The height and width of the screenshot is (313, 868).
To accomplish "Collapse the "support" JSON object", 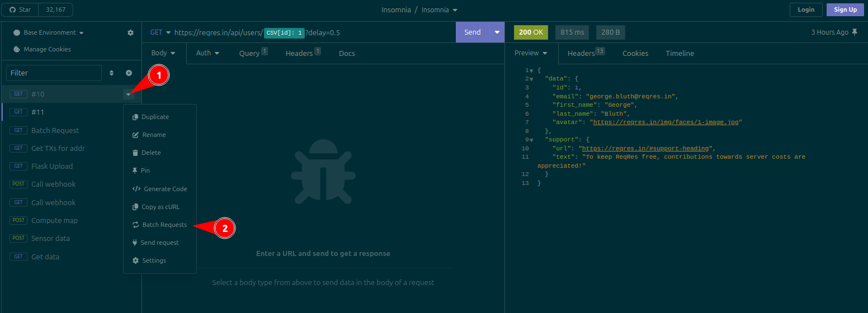I will tap(531, 140).
